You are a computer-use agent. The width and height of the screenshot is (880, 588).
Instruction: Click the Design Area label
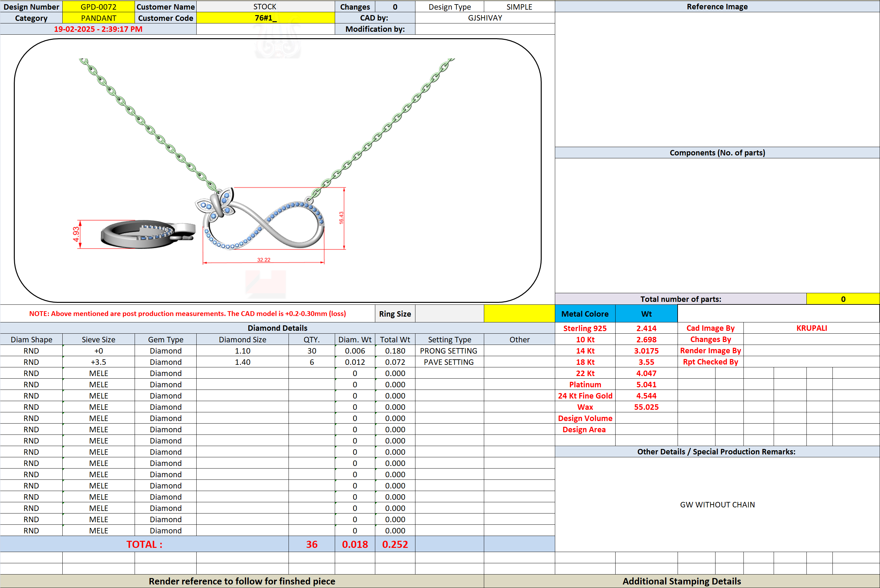pyautogui.click(x=585, y=429)
